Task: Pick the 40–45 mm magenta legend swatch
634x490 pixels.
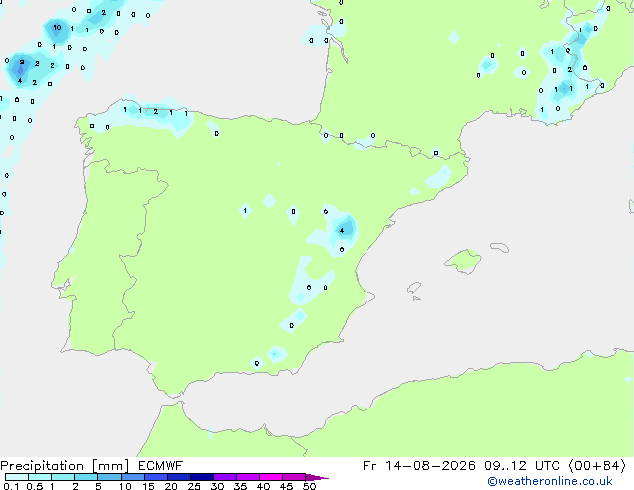Action: (x=271, y=477)
